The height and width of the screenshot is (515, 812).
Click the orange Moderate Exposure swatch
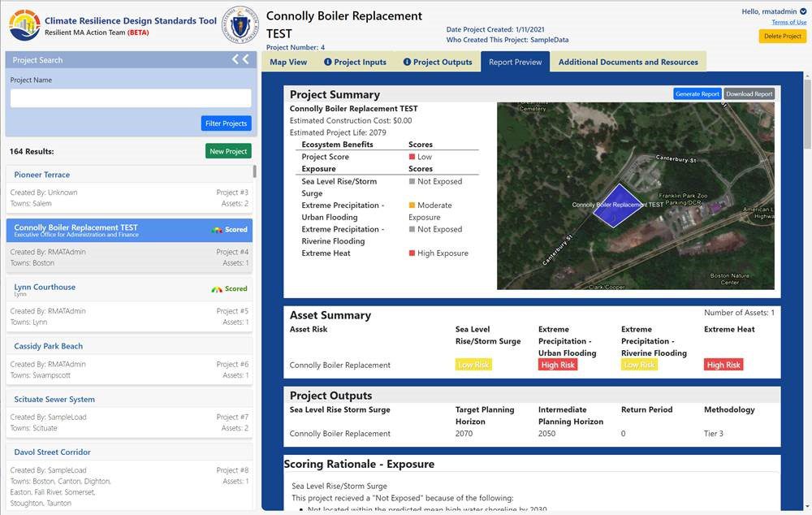point(412,206)
